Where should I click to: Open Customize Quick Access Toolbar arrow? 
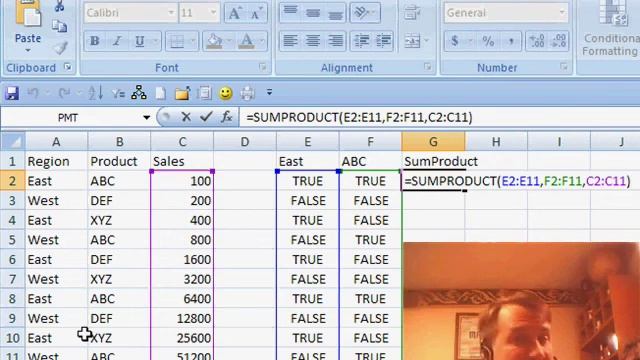click(269, 93)
